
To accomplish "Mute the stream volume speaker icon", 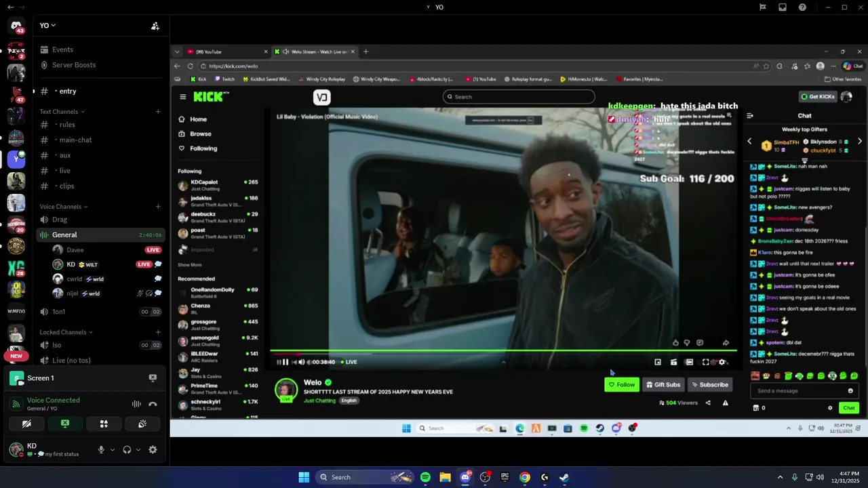I will pyautogui.click(x=301, y=362).
